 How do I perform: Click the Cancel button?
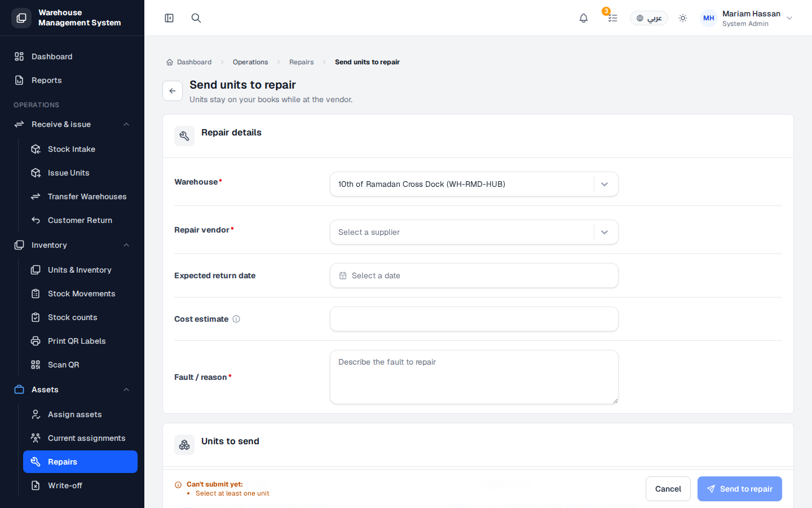(x=668, y=489)
